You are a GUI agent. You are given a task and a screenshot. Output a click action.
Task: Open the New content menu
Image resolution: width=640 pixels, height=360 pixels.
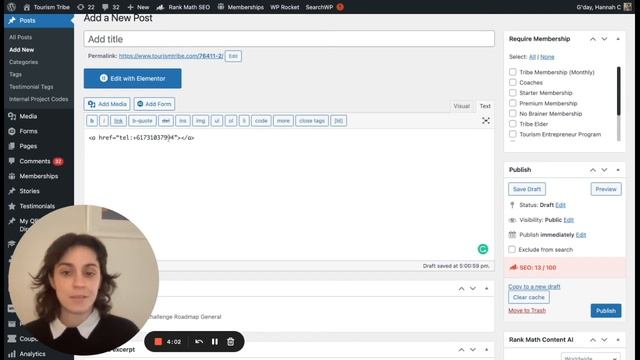(138, 7)
